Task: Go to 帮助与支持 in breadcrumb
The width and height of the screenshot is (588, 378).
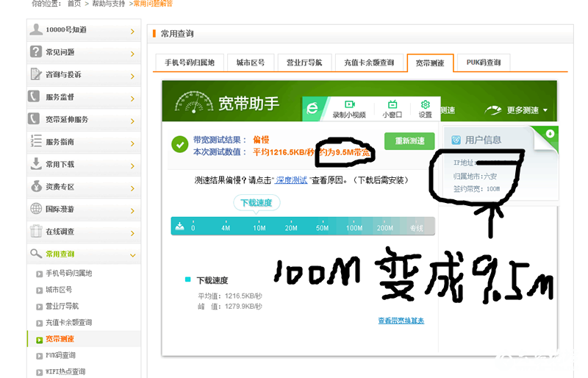Action: pos(108,4)
